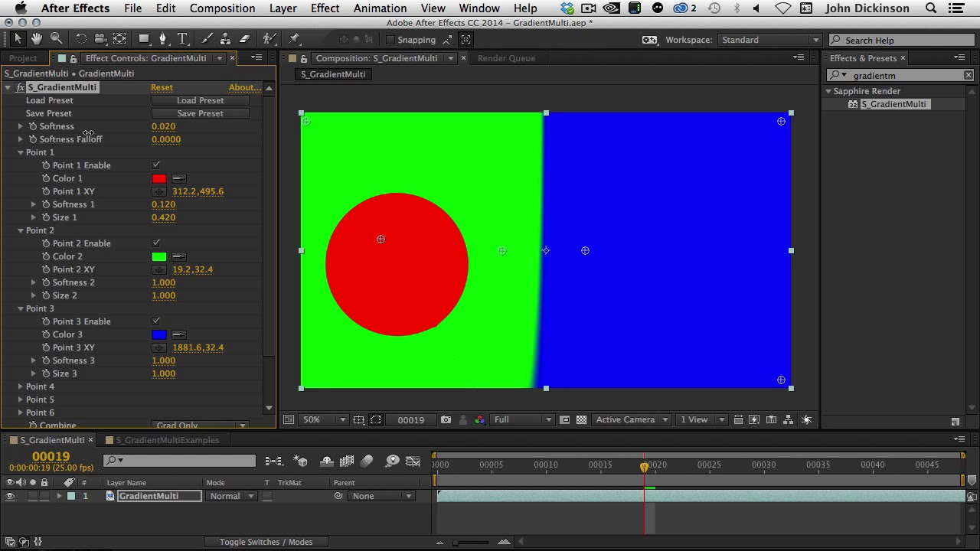This screenshot has width=980, height=551.
Task: Uncheck Point 2 Enable
Action: pyautogui.click(x=156, y=243)
